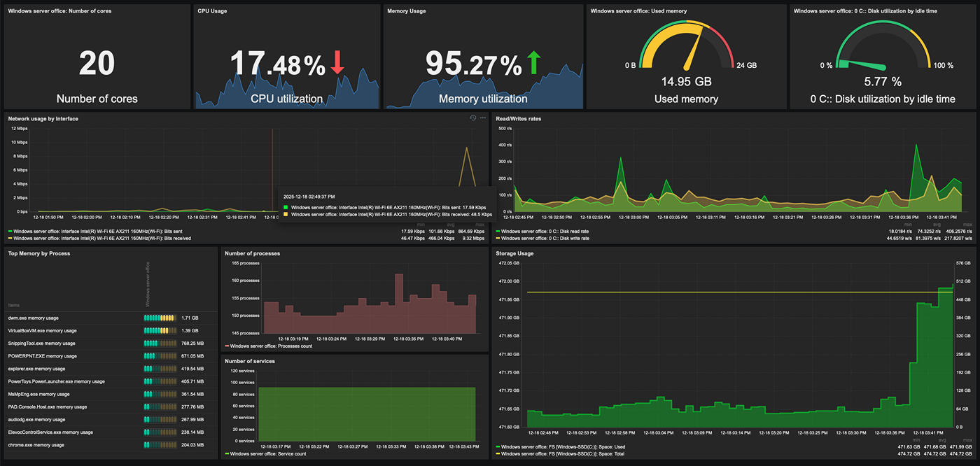The width and height of the screenshot is (980, 466).
Task: Click the red down arrow beside CPU utilization
Action: (337, 62)
